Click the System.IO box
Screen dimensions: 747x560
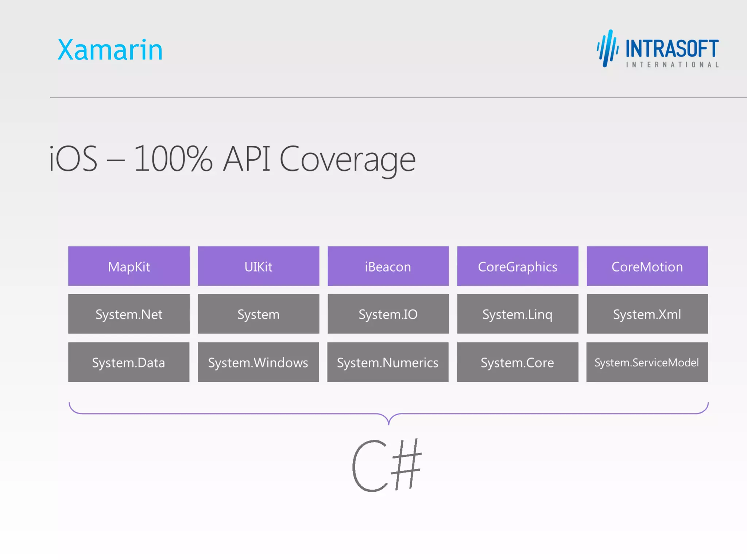coord(388,314)
